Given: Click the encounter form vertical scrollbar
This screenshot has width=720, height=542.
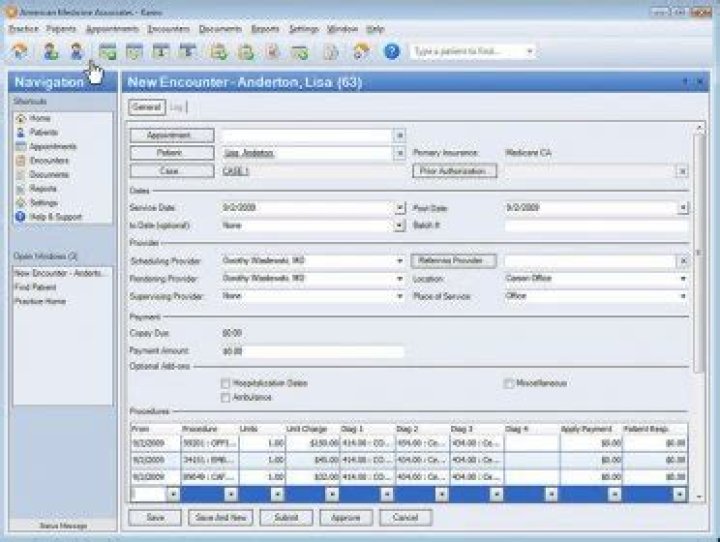Looking at the screenshot, I should click(699, 253).
